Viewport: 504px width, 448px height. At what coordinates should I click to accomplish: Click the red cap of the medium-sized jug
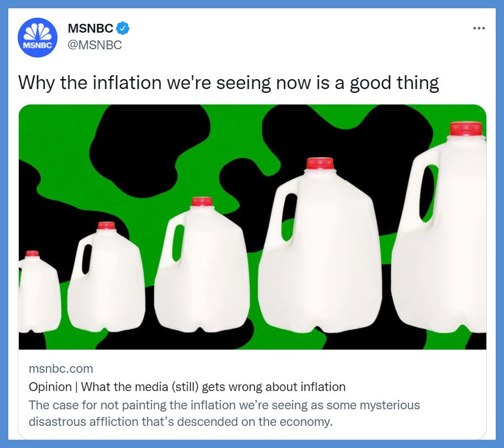point(202,201)
